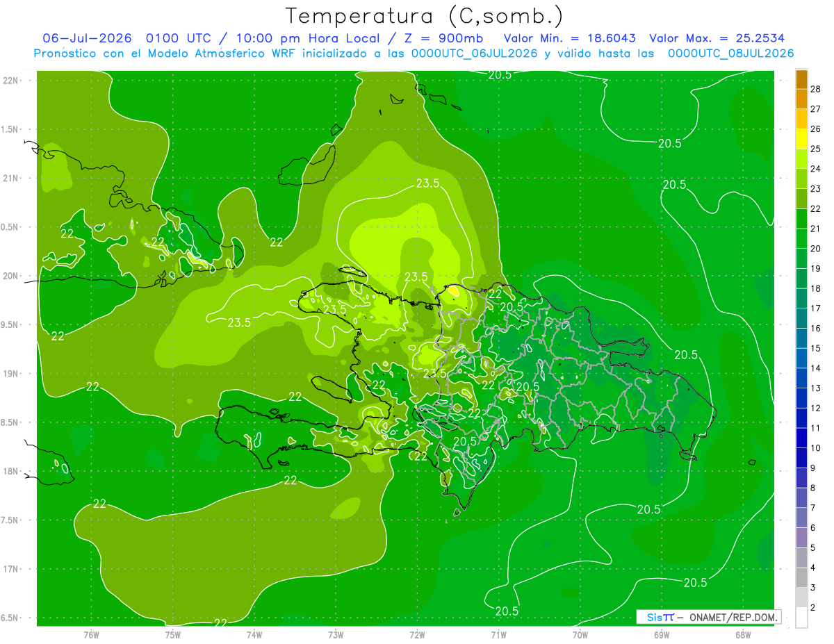The width and height of the screenshot is (834, 644).
Task: Click the color scale label 28
Action: (816, 88)
